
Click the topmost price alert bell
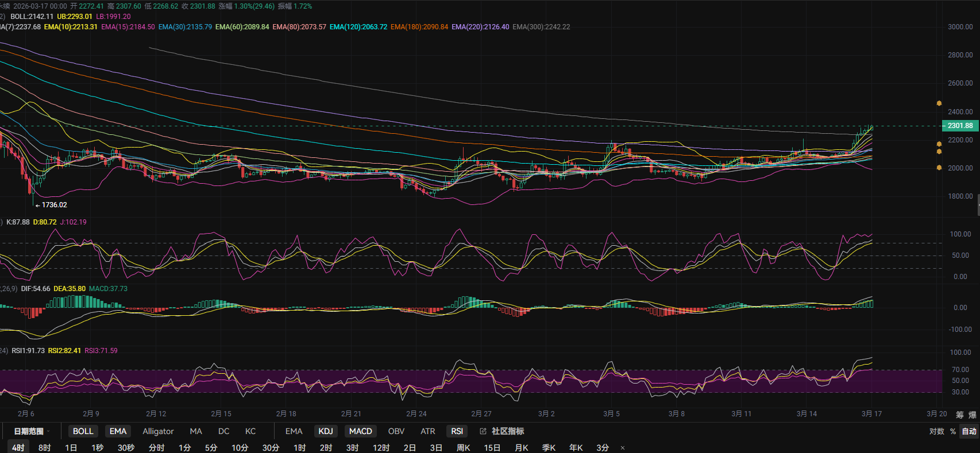pos(939,103)
